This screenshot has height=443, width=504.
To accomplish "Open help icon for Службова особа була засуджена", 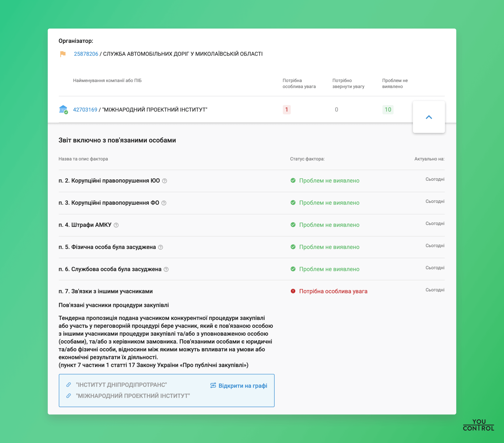I will click(x=166, y=269).
